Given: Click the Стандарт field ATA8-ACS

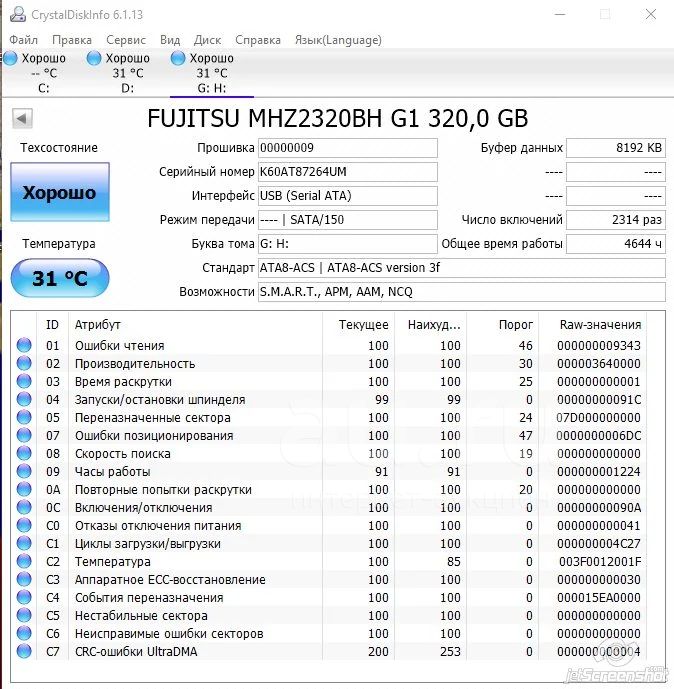Looking at the screenshot, I should tap(462, 268).
